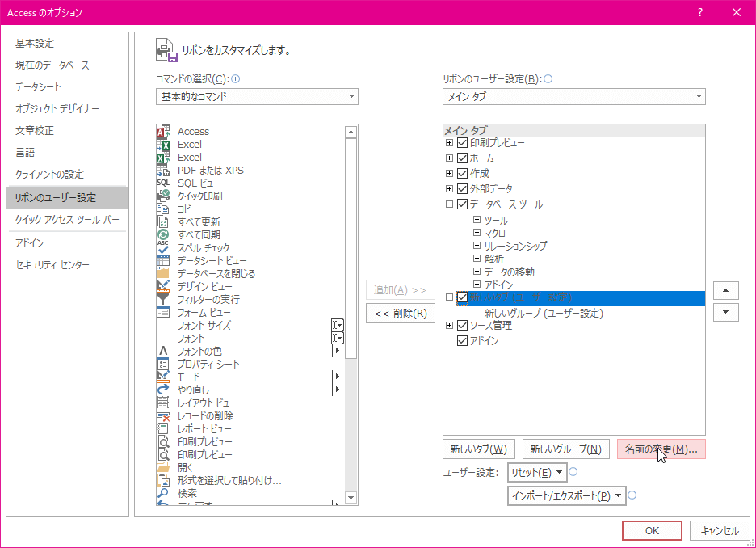Screen dimensions: 756x548
Task: Select the スペル チェック icon
Action: coord(163,248)
